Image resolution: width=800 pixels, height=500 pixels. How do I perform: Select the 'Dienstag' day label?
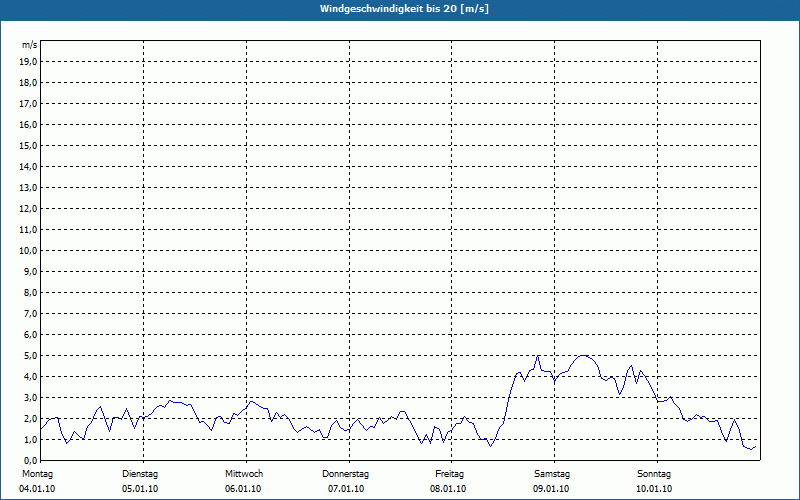140,474
